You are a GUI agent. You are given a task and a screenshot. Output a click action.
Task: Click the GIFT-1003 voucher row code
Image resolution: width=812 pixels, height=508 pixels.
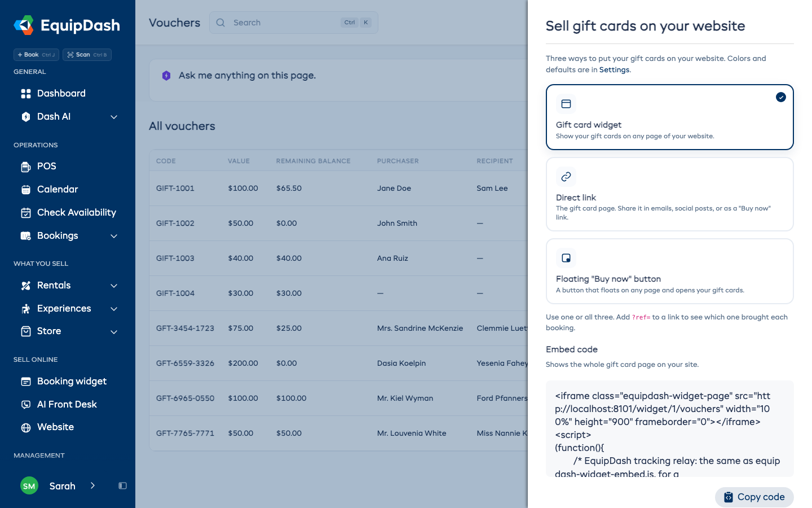(175, 258)
